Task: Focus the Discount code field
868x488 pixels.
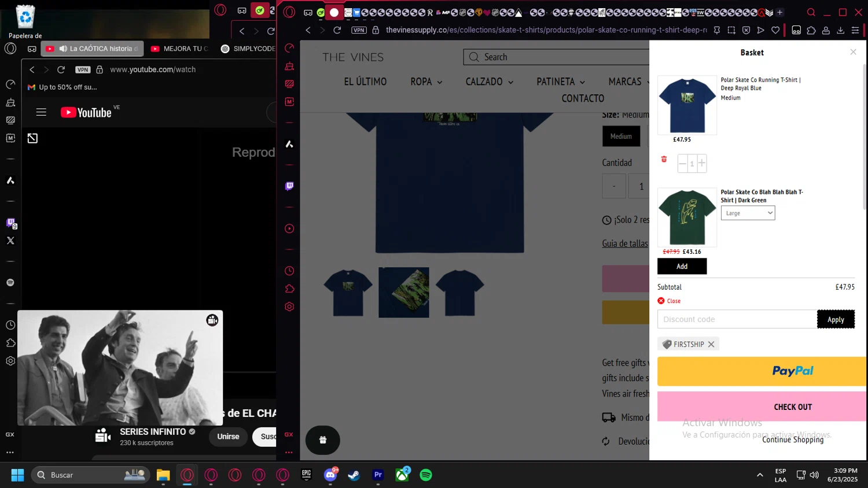Action: pyautogui.click(x=737, y=319)
